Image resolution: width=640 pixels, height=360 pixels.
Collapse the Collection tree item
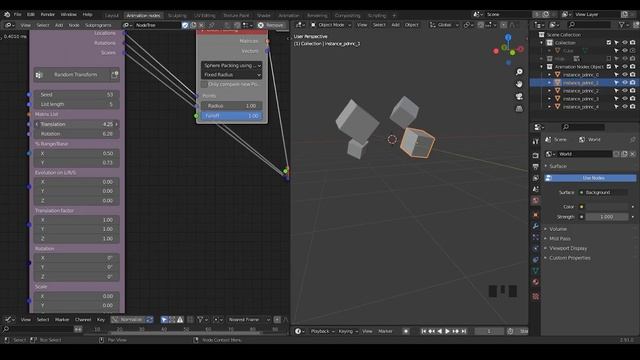[542, 42]
